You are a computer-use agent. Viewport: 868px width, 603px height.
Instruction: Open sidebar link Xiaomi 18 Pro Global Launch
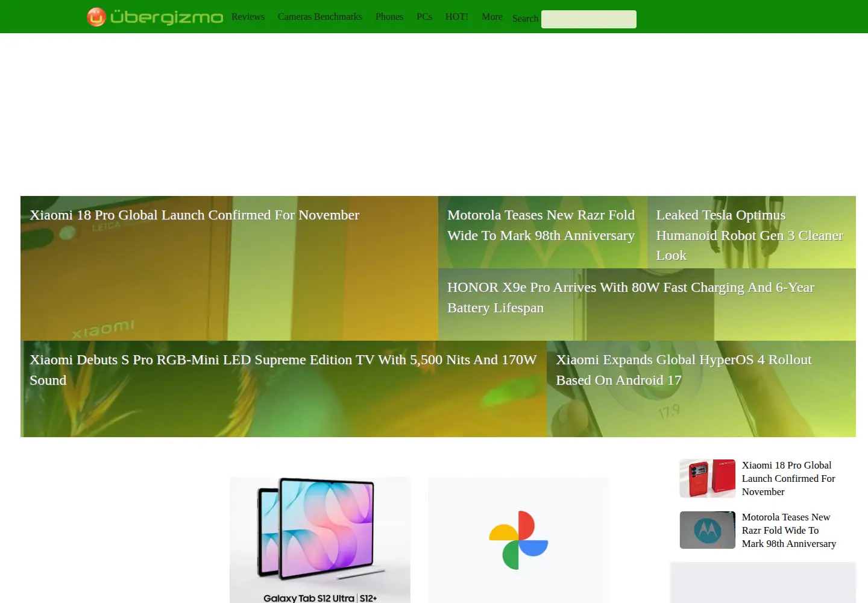788,478
